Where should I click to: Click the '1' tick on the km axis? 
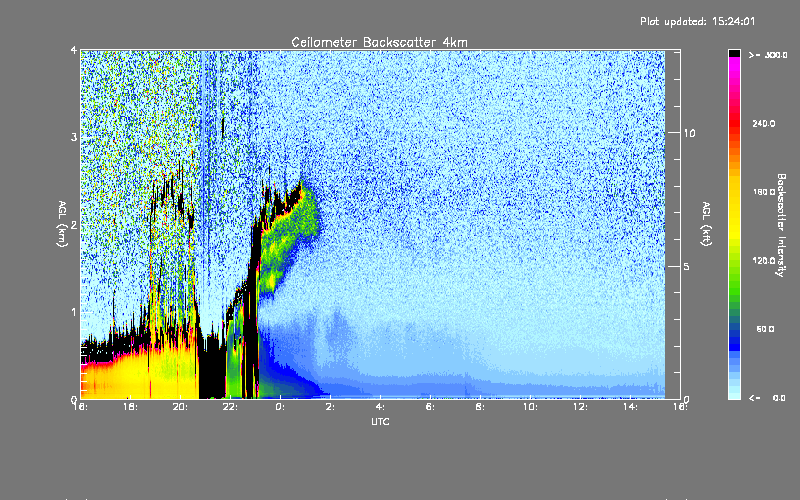[x=74, y=312]
